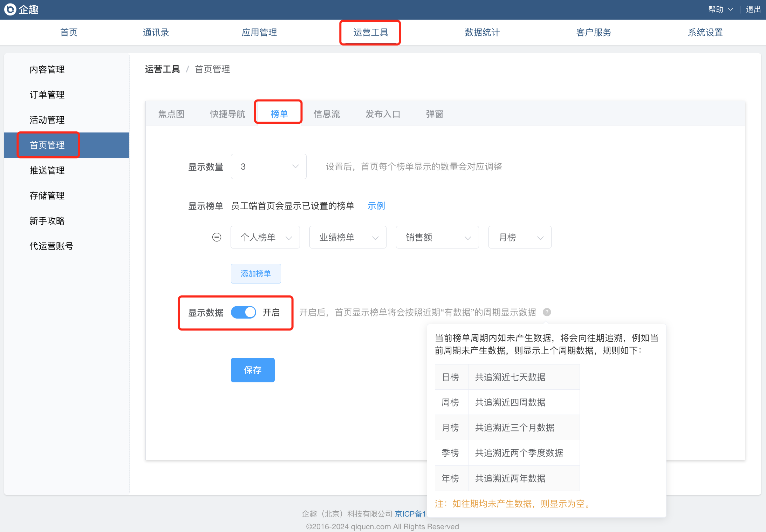Image resolution: width=766 pixels, height=532 pixels.
Task: Open the 业绩榜单 dropdown
Action: click(x=348, y=237)
